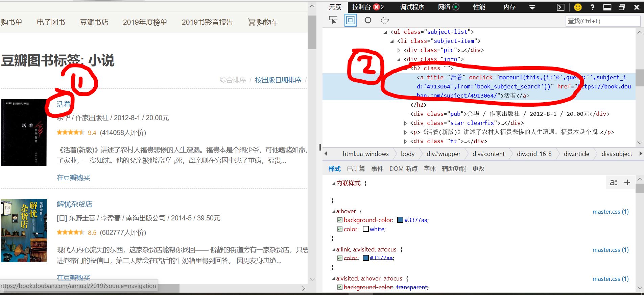Select div.article in the breadcrumb
644x295 pixels.
[576, 154]
